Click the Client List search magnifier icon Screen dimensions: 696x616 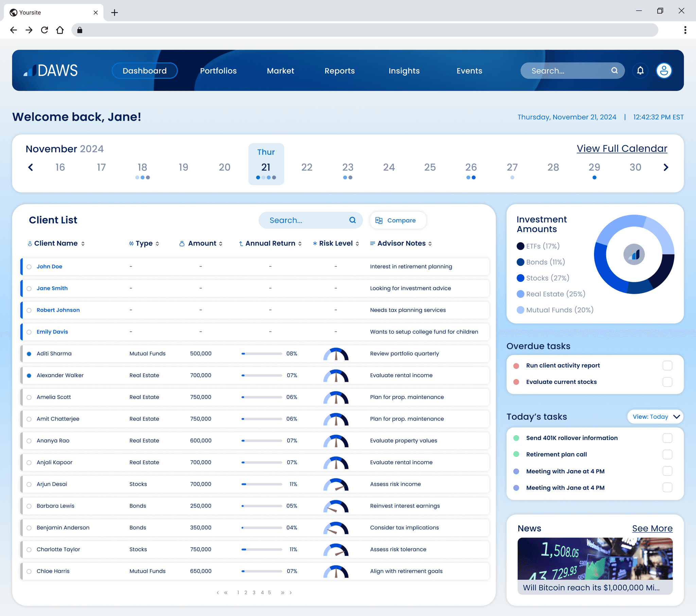coord(352,220)
